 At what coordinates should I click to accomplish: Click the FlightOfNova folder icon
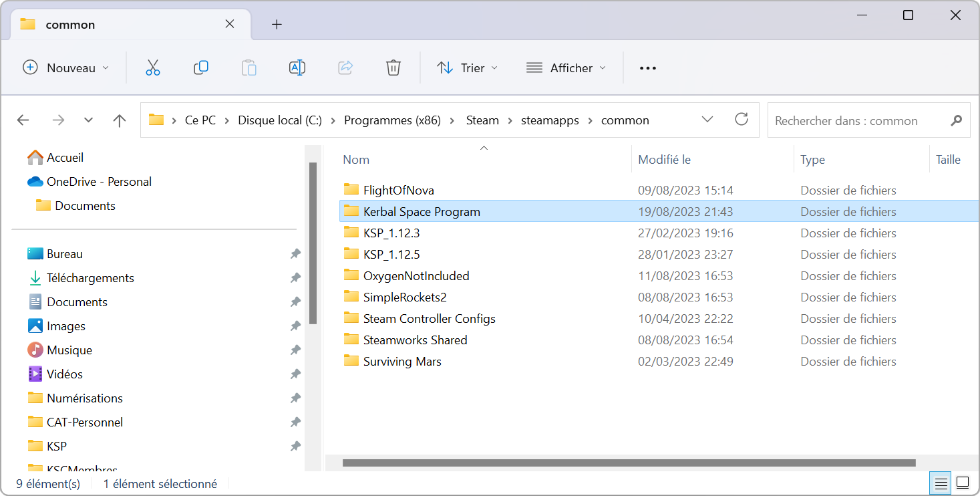(351, 190)
